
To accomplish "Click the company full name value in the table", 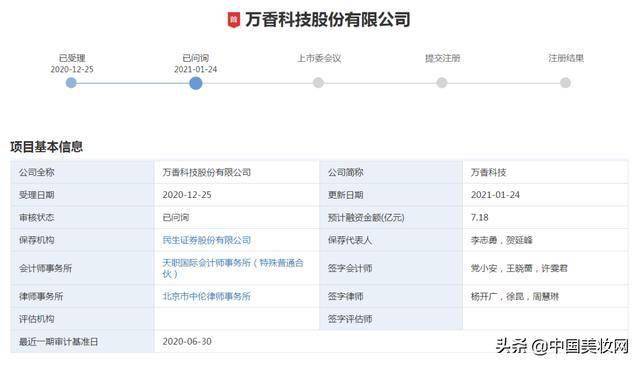I will point(207,172).
